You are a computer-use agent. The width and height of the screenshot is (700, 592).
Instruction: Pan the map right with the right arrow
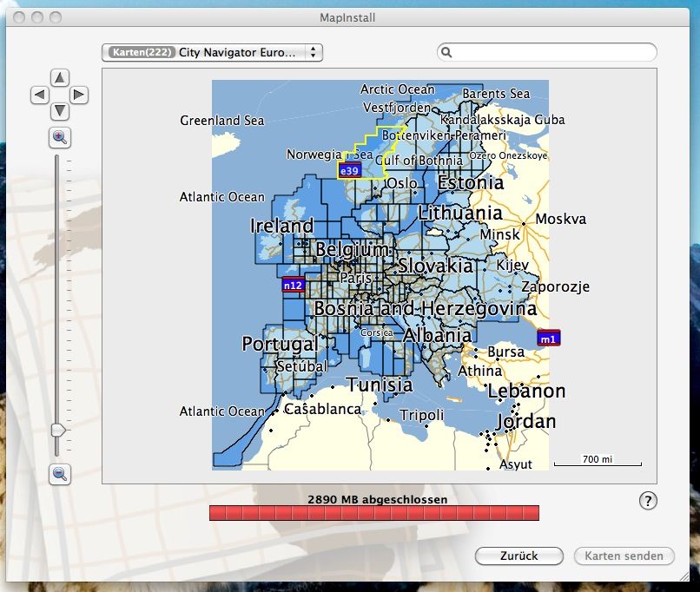pyautogui.click(x=78, y=95)
